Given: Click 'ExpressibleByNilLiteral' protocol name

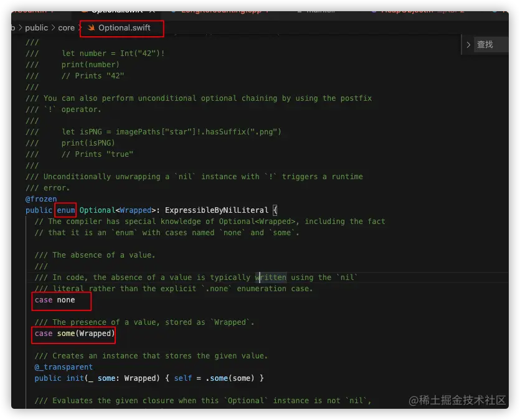Looking at the screenshot, I should (217, 210).
